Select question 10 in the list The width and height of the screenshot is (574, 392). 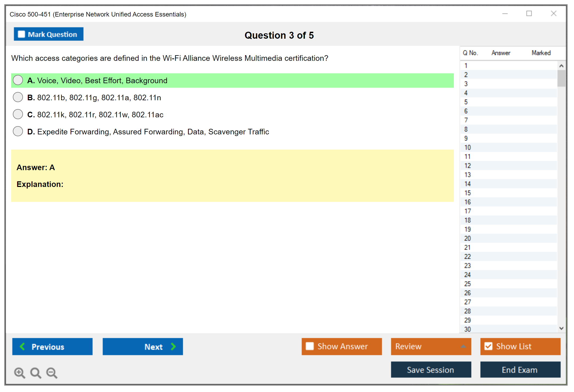coord(467,147)
